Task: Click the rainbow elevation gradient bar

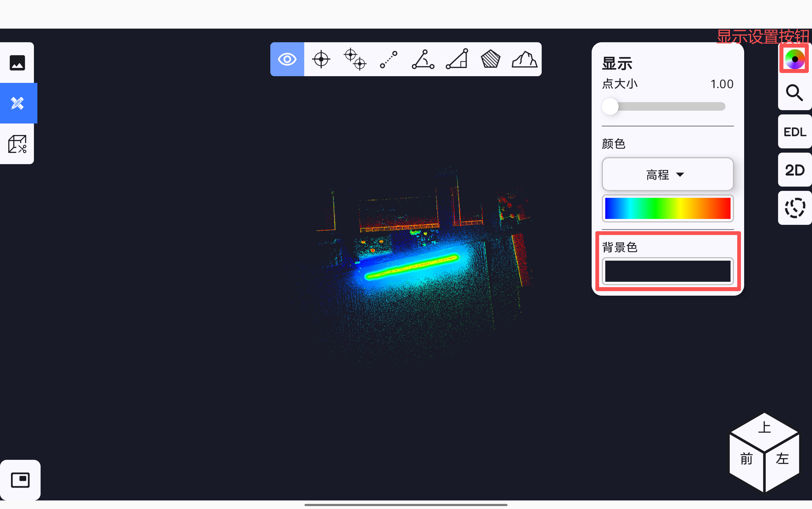Action: [x=667, y=208]
